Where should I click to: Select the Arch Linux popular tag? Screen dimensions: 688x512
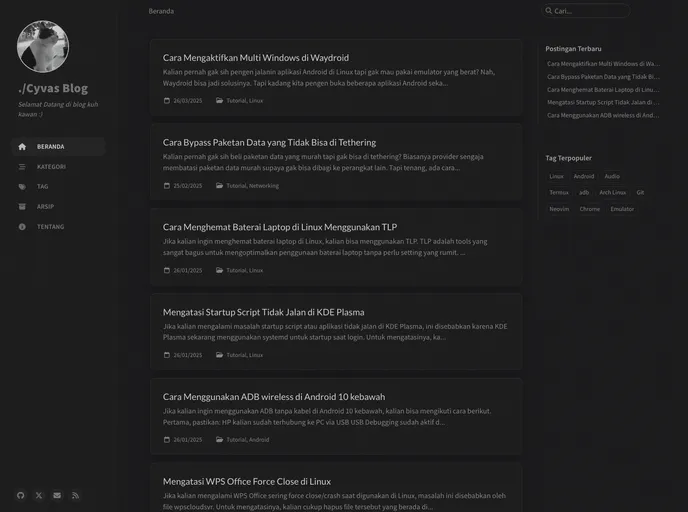click(x=612, y=192)
